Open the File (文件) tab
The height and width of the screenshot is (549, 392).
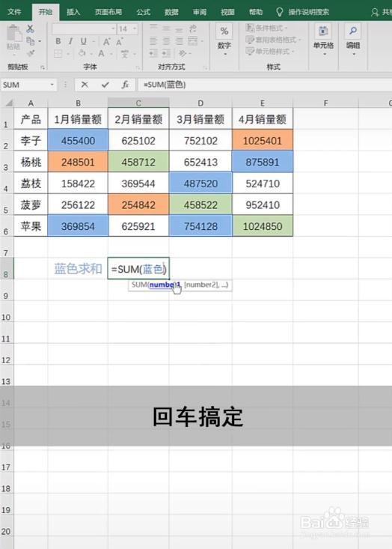pyautogui.click(x=14, y=12)
